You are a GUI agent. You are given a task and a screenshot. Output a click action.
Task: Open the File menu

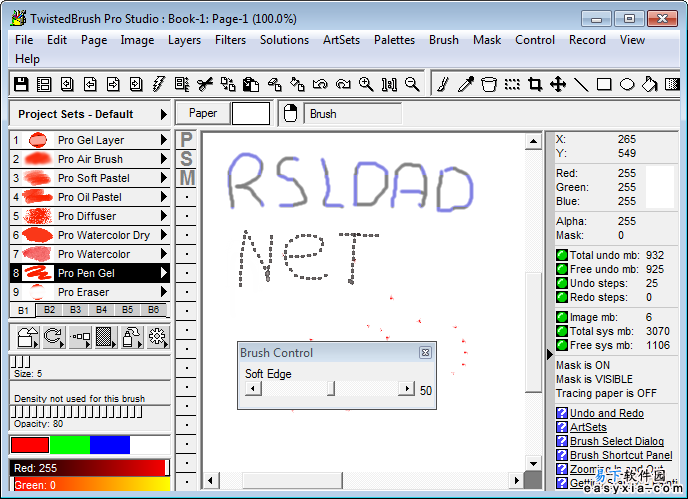pyautogui.click(x=24, y=40)
